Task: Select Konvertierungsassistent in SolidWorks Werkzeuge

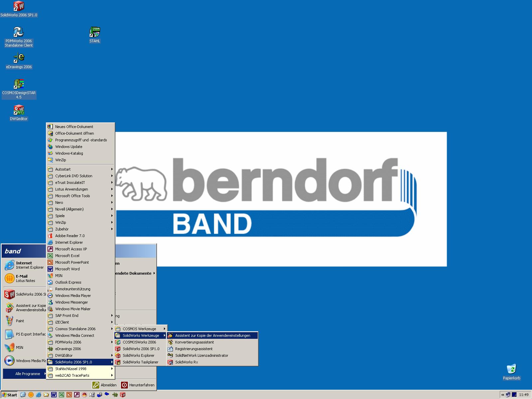Action: (212, 342)
